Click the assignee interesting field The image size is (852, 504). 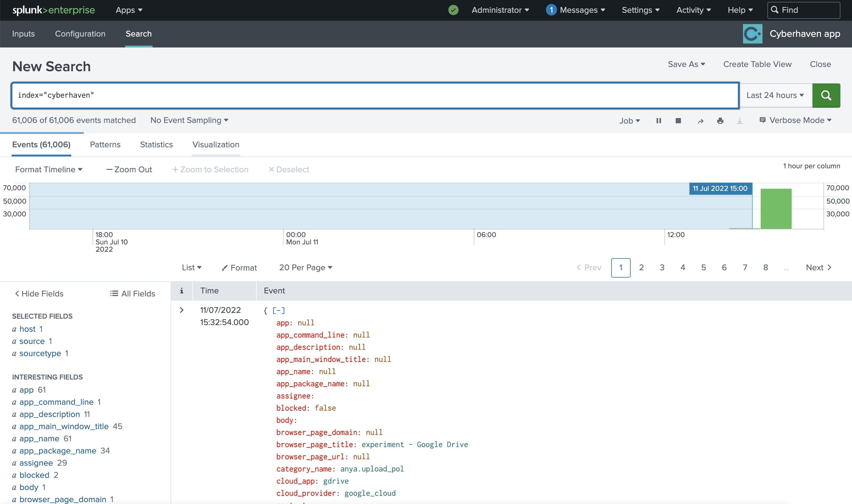coord(36,463)
